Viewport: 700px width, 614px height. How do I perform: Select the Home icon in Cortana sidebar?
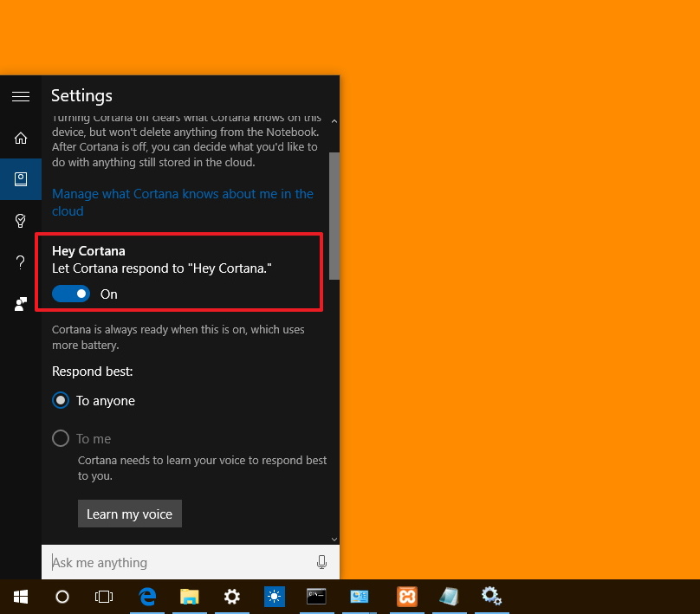(21, 138)
